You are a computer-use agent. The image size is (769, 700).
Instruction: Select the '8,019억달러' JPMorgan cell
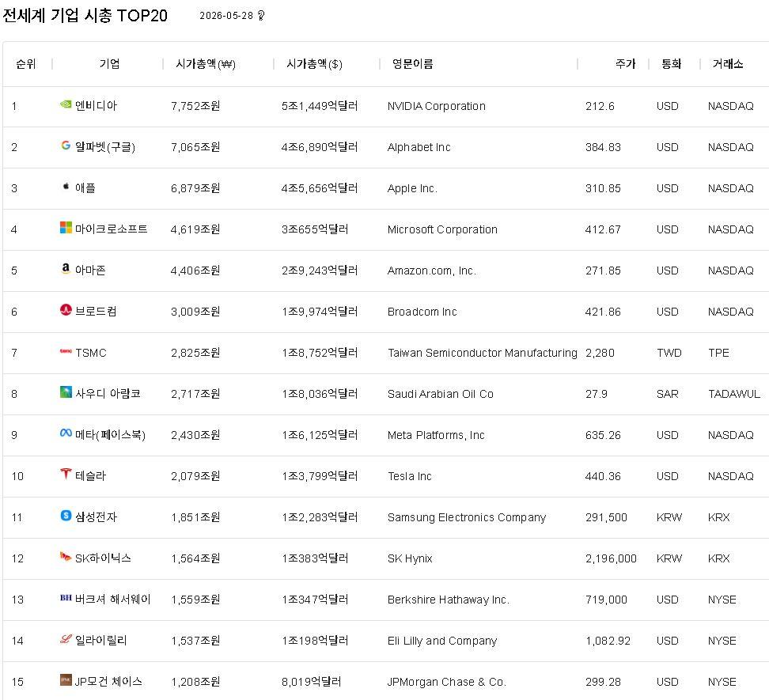(x=312, y=682)
